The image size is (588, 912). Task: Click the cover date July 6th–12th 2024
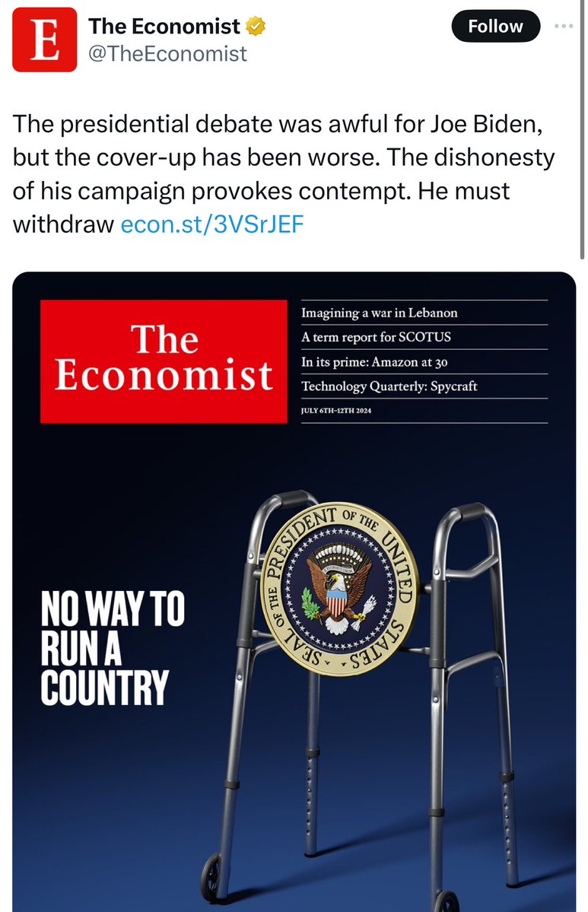(x=336, y=412)
